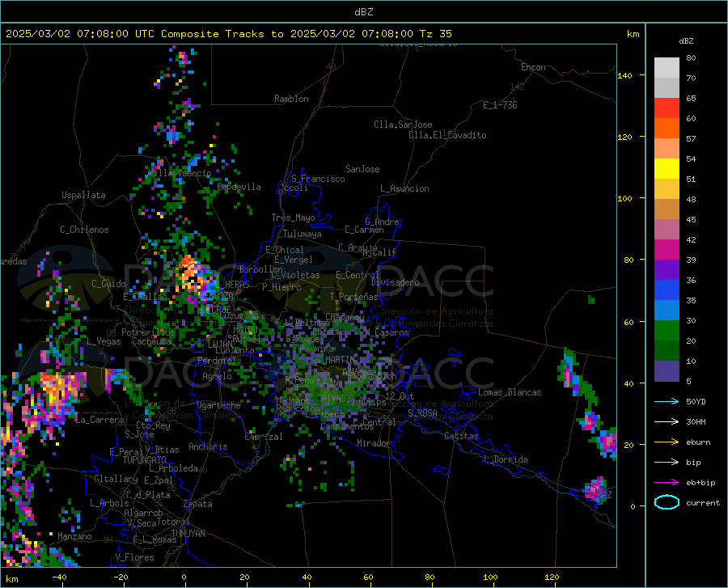Click the eb+bip magenta arrow legend icon
Viewport: 728px width, 588px height.
point(667,483)
